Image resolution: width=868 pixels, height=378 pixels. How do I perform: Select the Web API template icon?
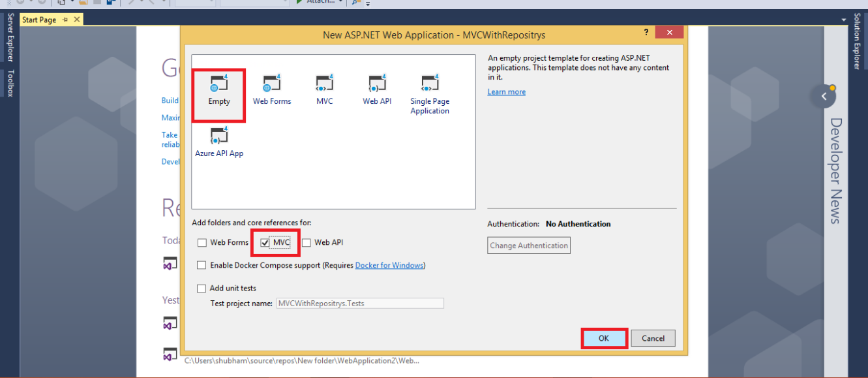pyautogui.click(x=377, y=84)
